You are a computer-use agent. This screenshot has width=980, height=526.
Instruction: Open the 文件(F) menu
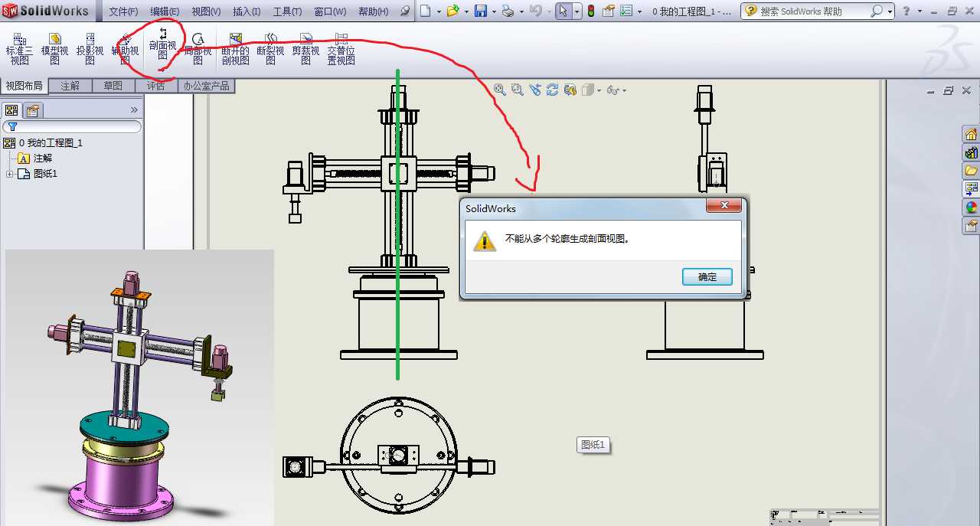click(x=123, y=11)
